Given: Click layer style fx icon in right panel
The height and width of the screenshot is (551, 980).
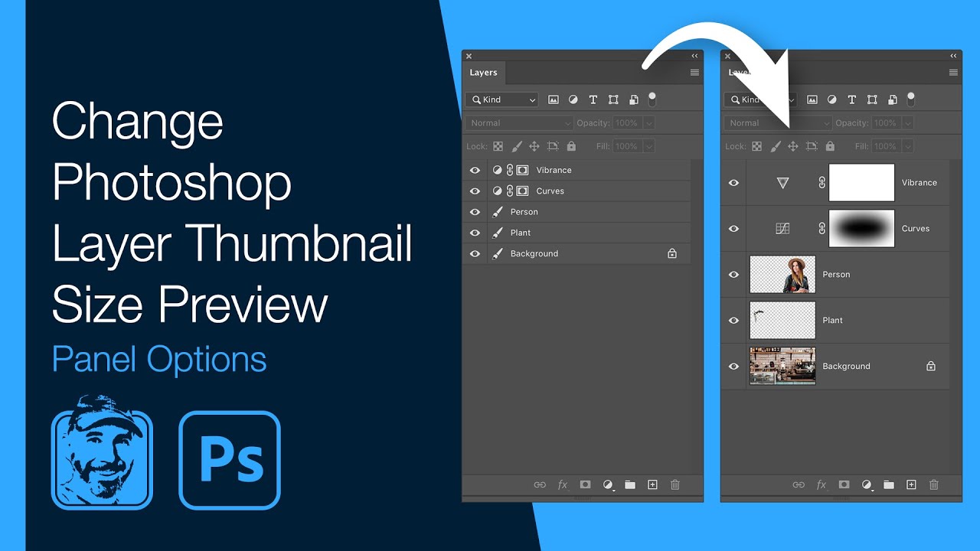Looking at the screenshot, I should click(x=822, y=484).
